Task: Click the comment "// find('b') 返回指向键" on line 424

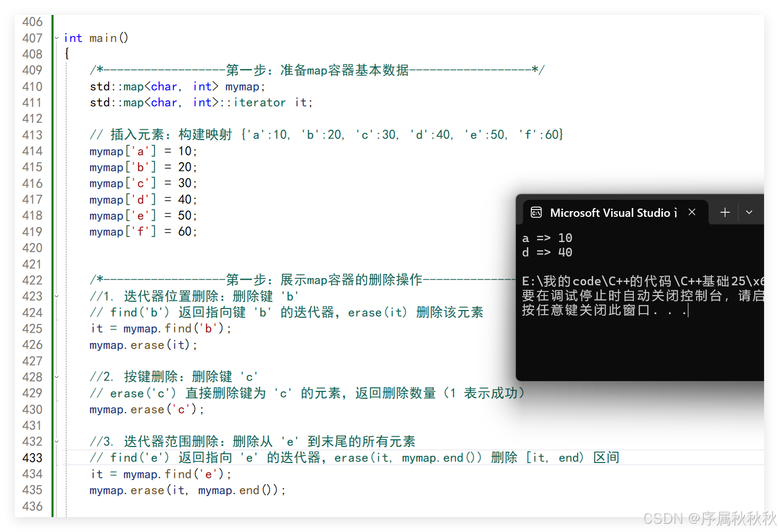Action: pos(168,312)
